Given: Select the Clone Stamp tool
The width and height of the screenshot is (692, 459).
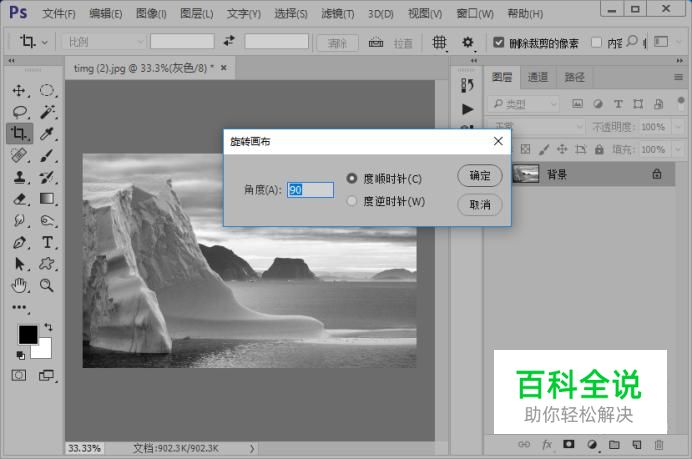Looking at the screenshot, I should [19, 177].
